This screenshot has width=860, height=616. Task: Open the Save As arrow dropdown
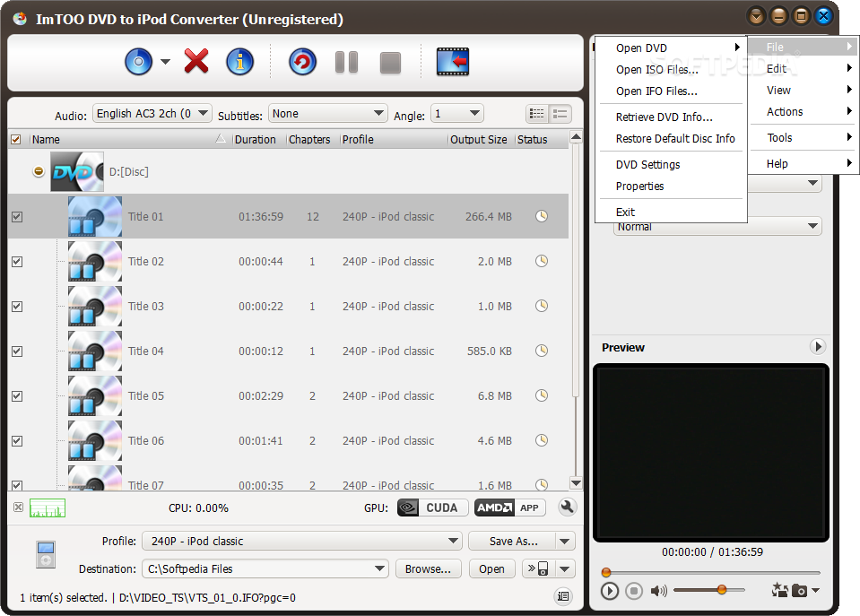(565, 541)
